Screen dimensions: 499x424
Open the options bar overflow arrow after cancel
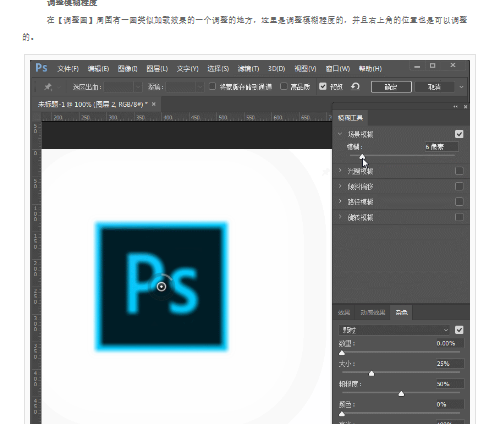[x=461, y=87]
